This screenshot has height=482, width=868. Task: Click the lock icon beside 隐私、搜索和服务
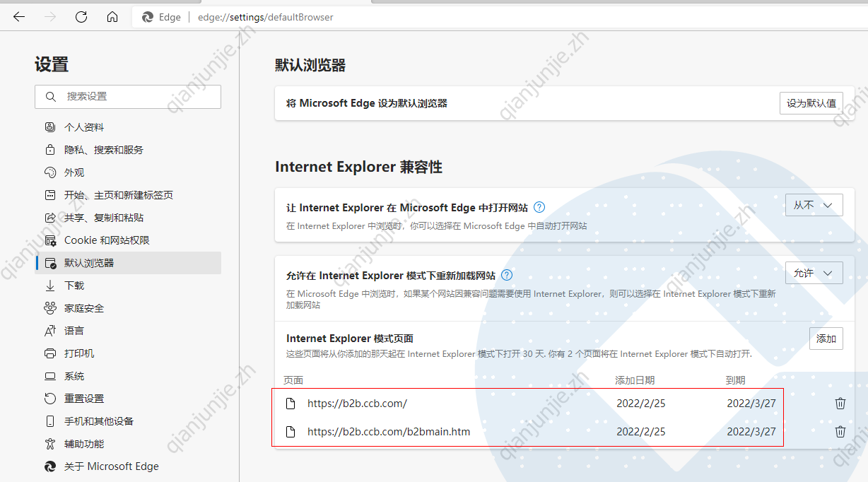click(x=50, y=150)
